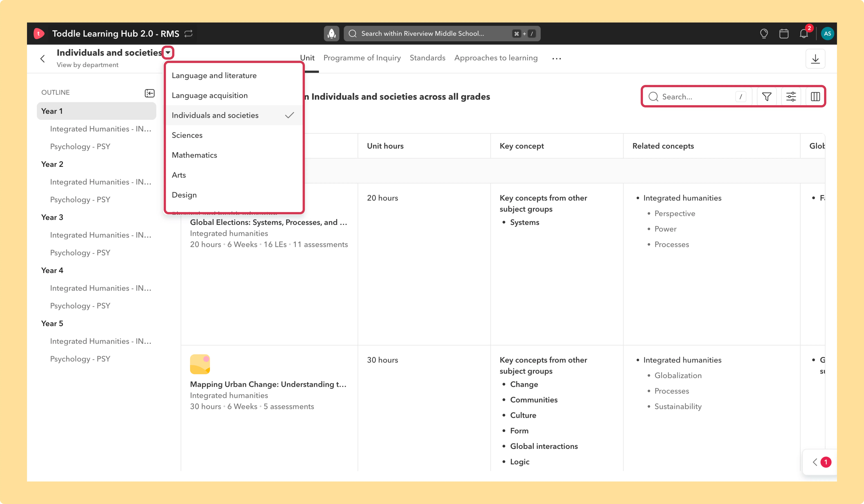This screenshot has width=864, height=504.
Task: Click the Toddle logo icon
Action: (39, 34)
